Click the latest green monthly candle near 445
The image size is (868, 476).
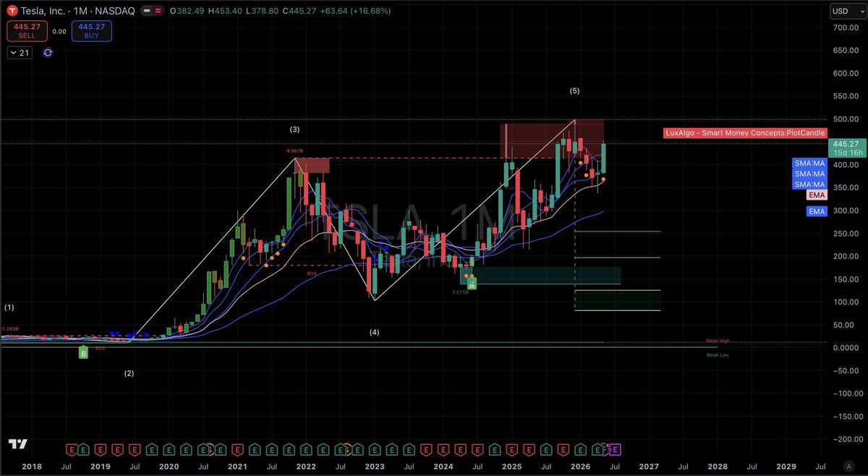pyautogui.click(x=603, y=158)
